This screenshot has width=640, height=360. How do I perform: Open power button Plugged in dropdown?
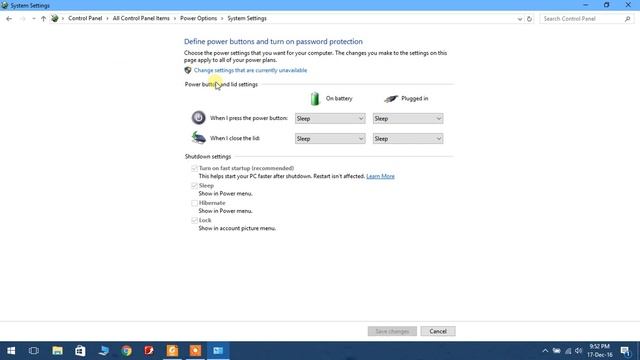coord(408,118)
